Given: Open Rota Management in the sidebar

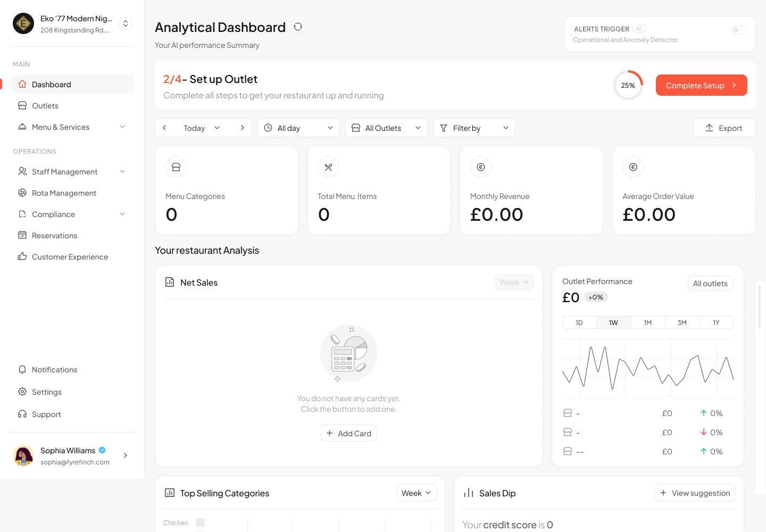Looking at the screenshot, I should pos(72,193).
